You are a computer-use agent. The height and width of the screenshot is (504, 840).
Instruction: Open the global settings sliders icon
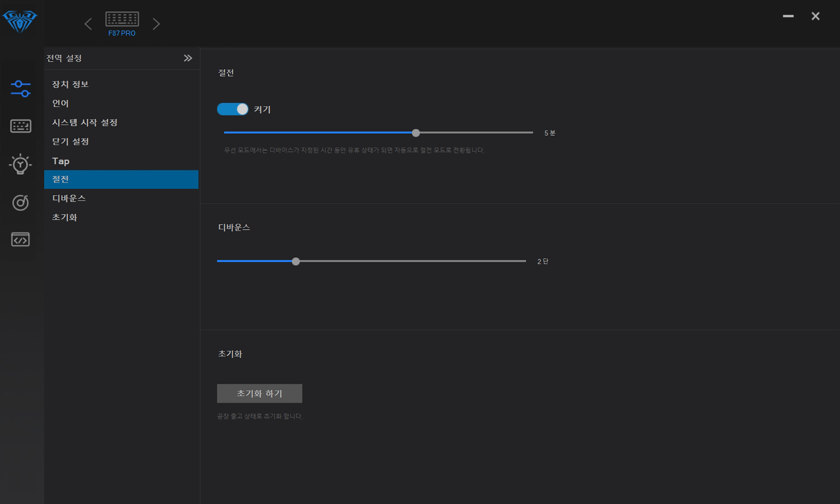point(20,89)
